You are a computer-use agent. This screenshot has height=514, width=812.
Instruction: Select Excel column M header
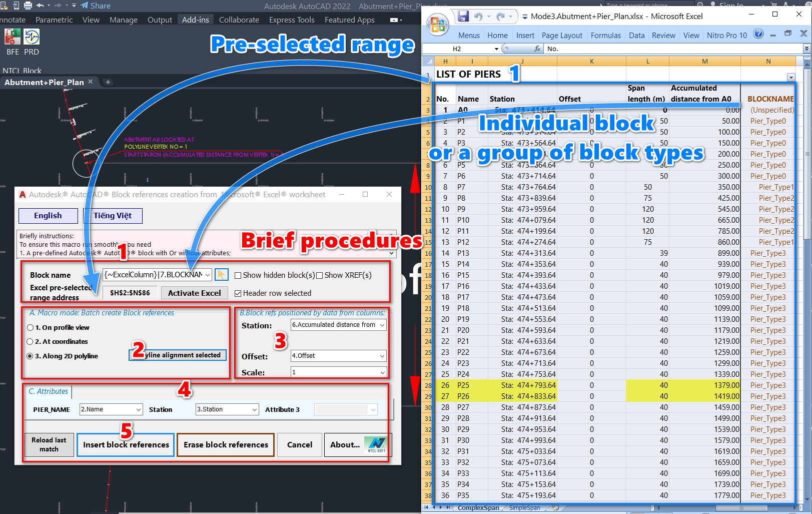pos(704,61)
